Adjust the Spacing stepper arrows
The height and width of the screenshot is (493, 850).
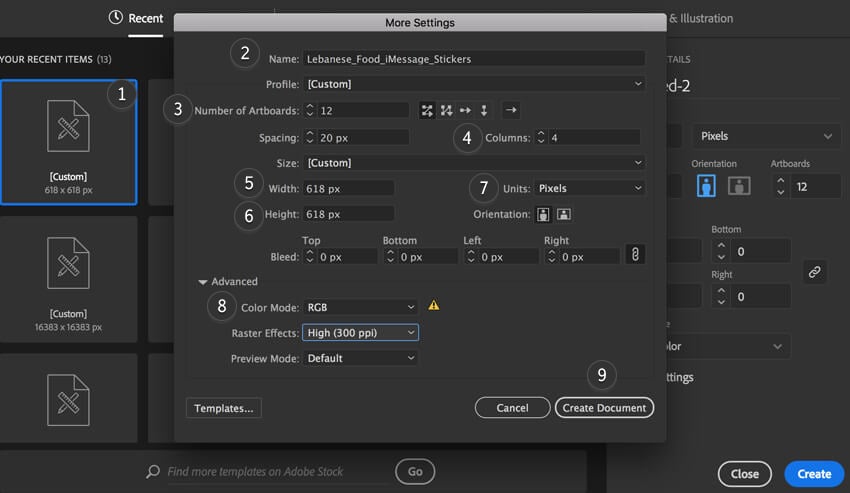[x=310, y=138]
